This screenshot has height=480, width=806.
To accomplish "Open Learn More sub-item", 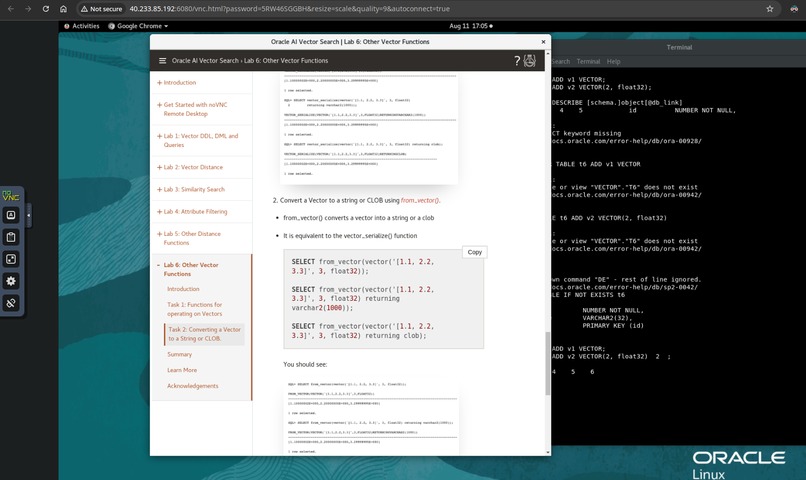I will tap(182, 370).
